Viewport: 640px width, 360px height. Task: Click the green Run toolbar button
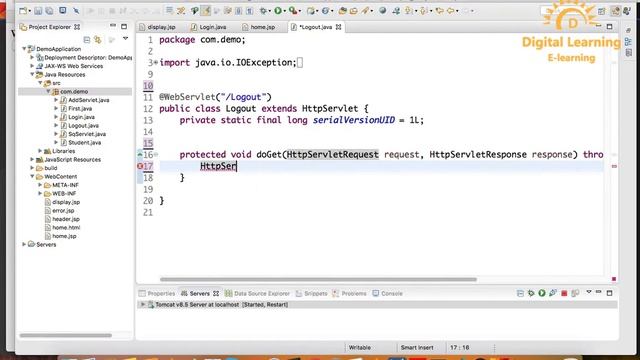tap(278, 11)
